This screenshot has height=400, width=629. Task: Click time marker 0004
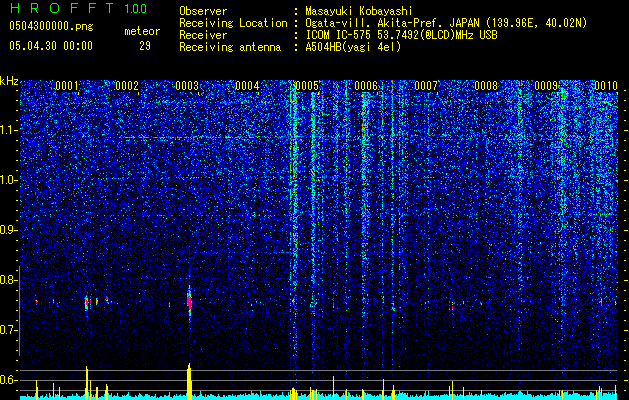tap(247, 85)
